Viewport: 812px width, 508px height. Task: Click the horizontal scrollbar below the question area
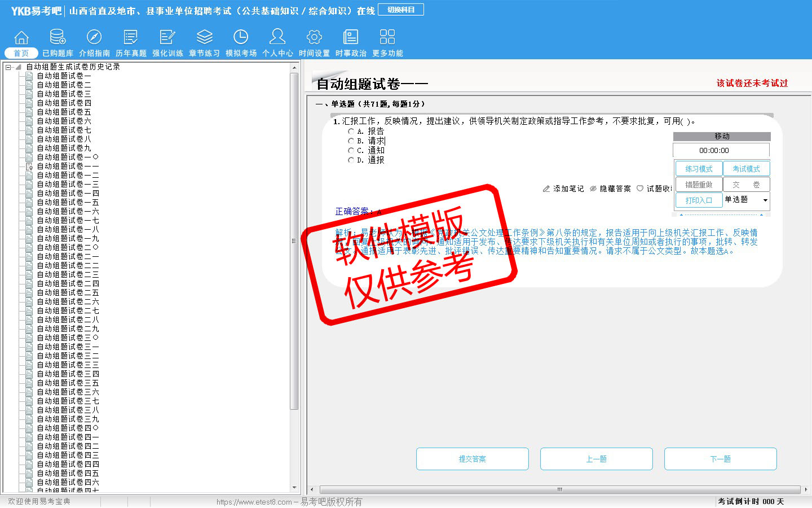pos(559,489)
